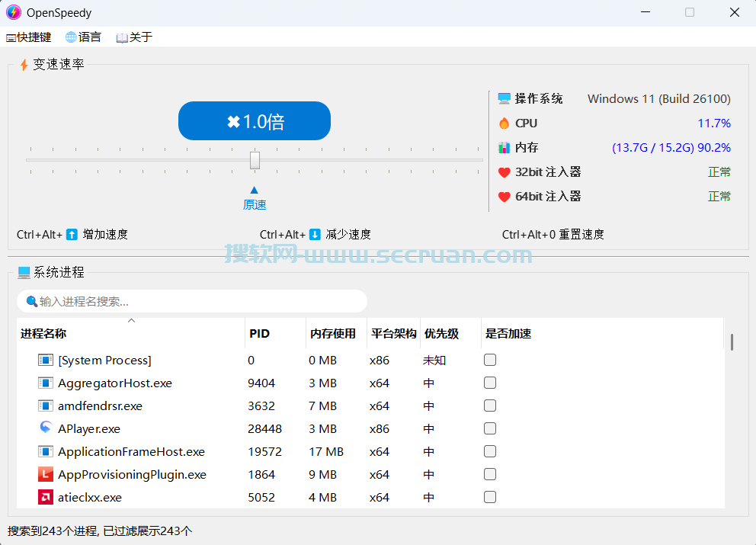Image resolution: width=756 pixels, height=545 pixels.
Task: Sort by 平台架构 column header
Action: tap(394, 334)
